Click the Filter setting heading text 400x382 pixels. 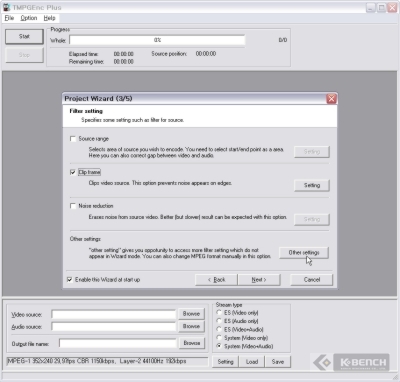click(86, 111)
